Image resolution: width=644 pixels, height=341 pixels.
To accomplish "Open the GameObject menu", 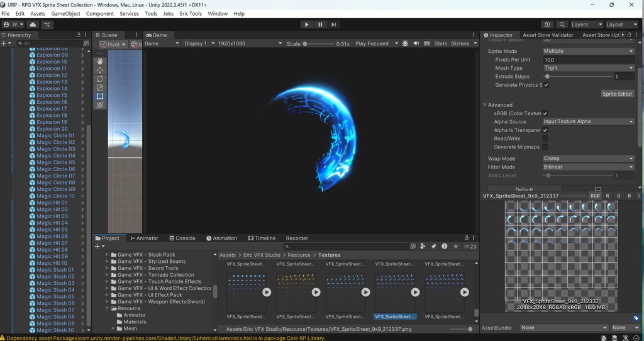I will point(65,14).
